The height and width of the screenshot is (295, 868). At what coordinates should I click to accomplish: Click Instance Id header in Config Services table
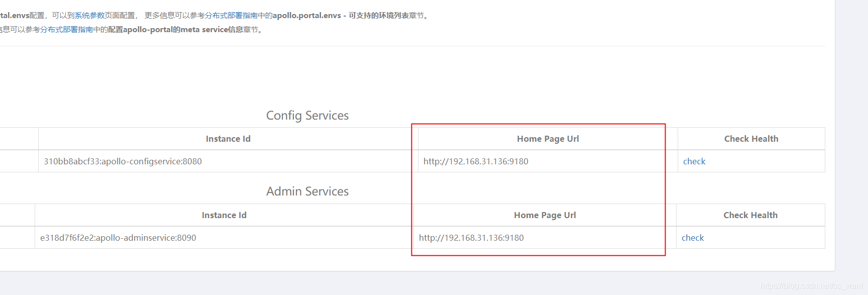[228, 139]
